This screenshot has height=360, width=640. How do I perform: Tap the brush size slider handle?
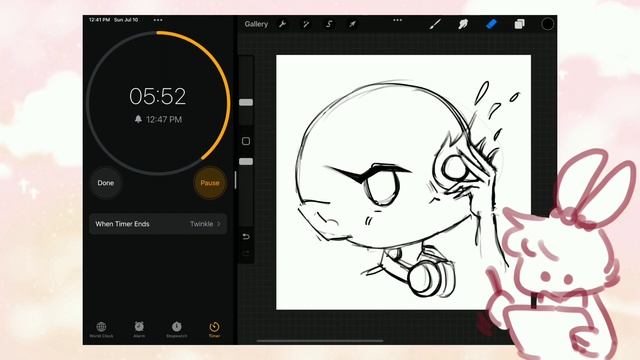click(x=246, y=102)
